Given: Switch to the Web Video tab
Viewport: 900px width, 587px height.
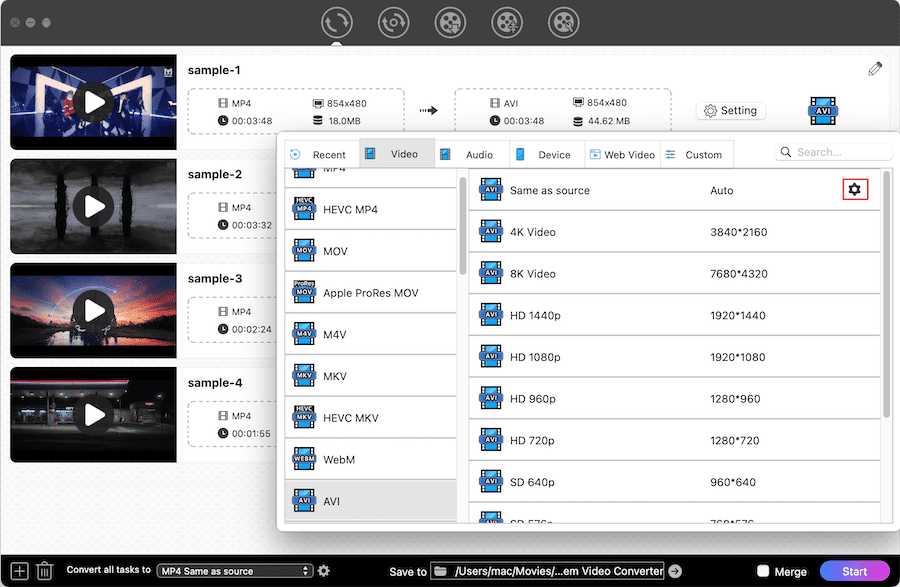Looking at the screenshot, I should [x=622, y=154].
